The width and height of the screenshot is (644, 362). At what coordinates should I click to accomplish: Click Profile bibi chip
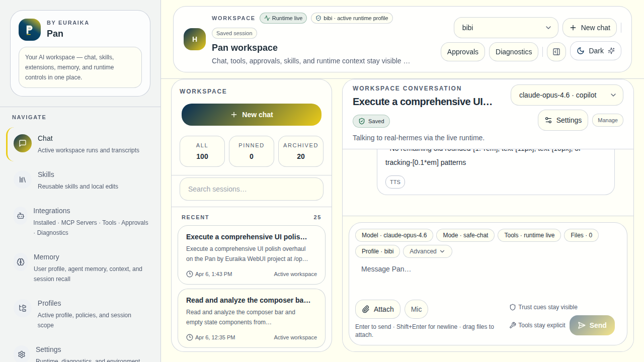377,251
